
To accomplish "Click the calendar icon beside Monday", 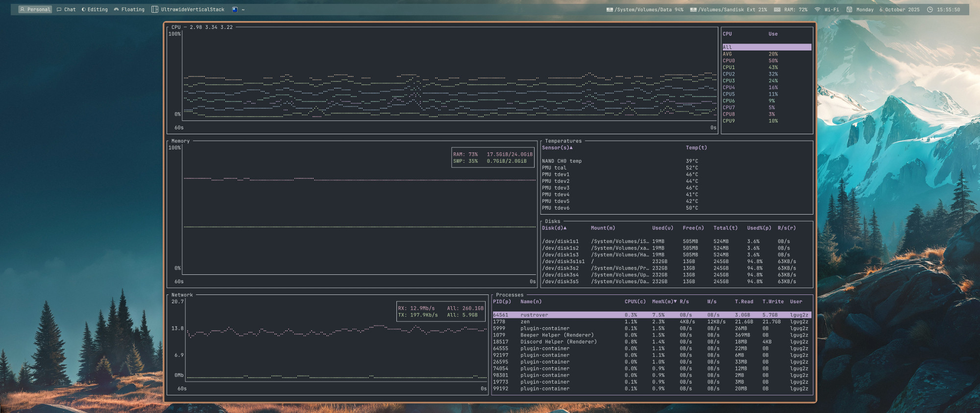I will coord(850,9).
